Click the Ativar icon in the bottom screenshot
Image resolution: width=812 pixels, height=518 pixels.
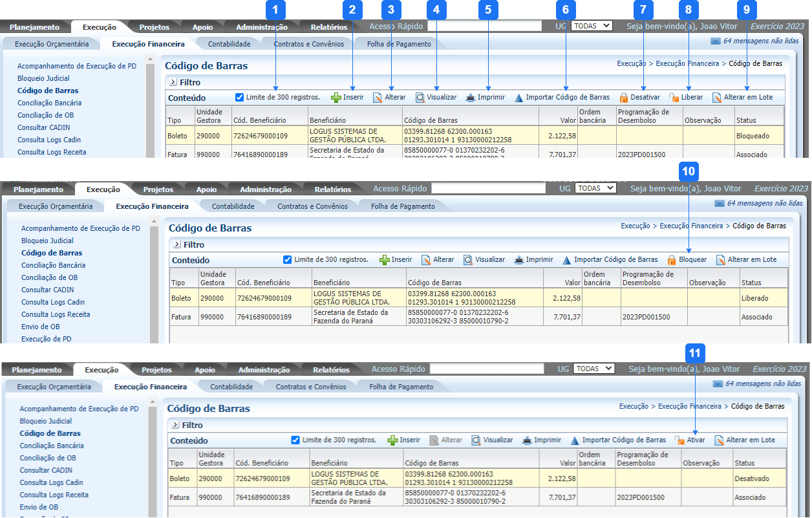click(680, 440)
